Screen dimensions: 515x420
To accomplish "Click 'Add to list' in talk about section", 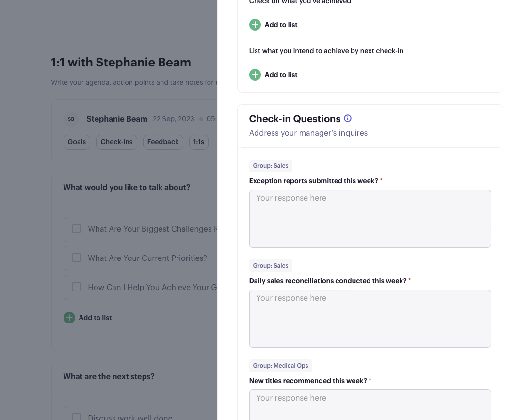I will tap(95, 318).
